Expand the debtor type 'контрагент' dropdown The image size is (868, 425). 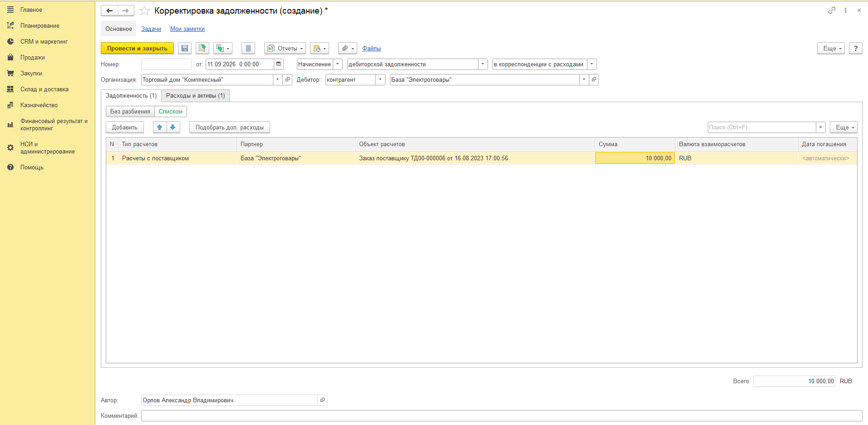[x=380, y=79]
